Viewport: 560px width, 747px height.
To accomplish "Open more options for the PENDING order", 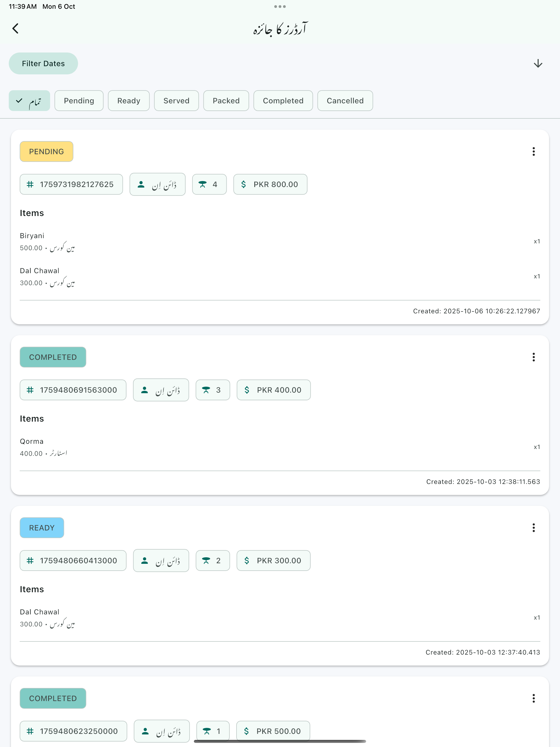I will (534, 151).
